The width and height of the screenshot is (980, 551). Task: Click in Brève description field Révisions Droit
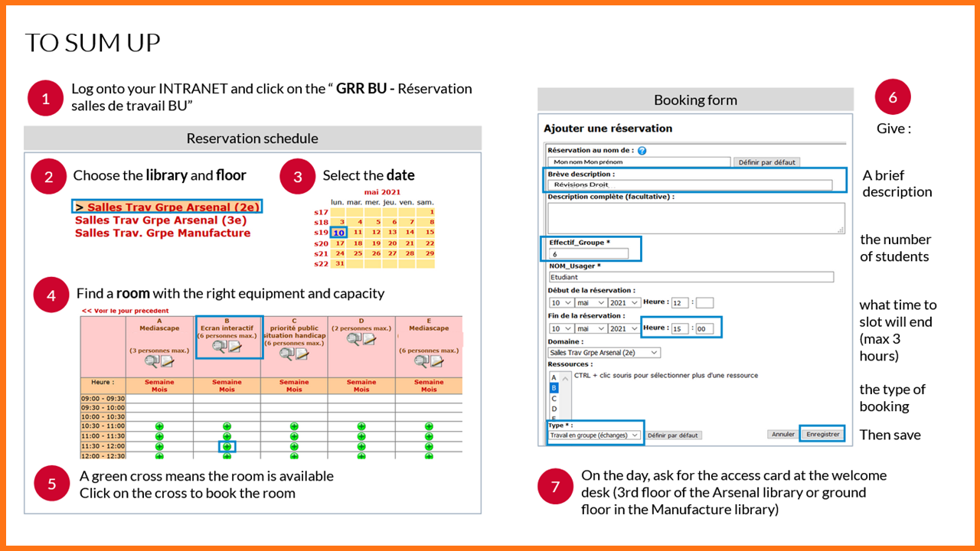[x=691, y=184]
